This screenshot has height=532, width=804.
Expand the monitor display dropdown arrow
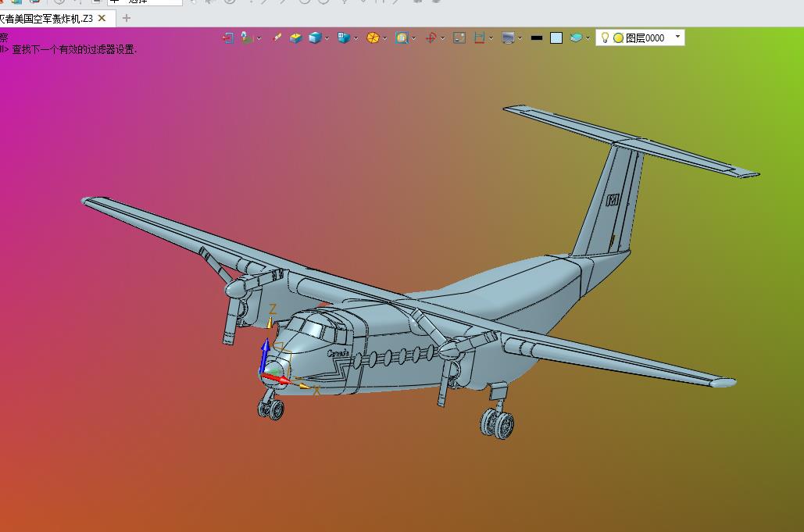[x=520, y=38]
